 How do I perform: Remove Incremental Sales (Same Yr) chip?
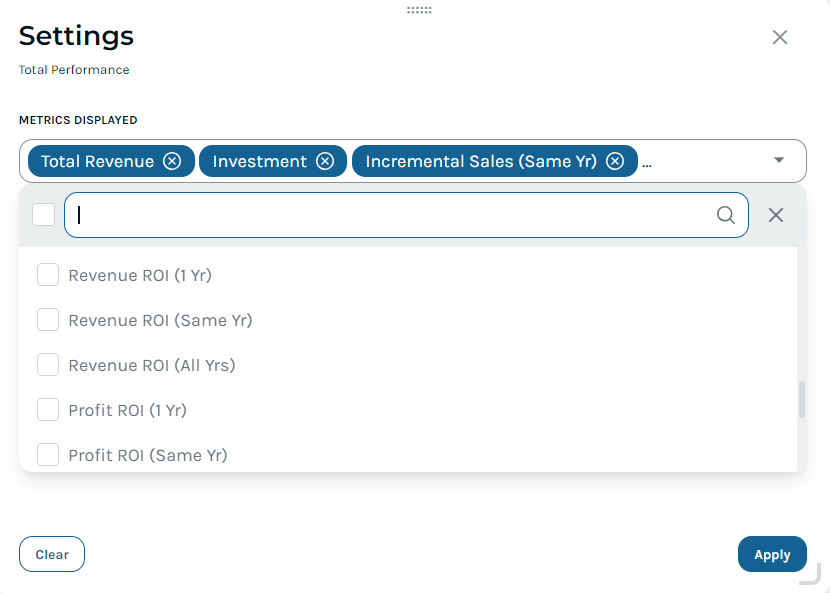coord(615,161)
